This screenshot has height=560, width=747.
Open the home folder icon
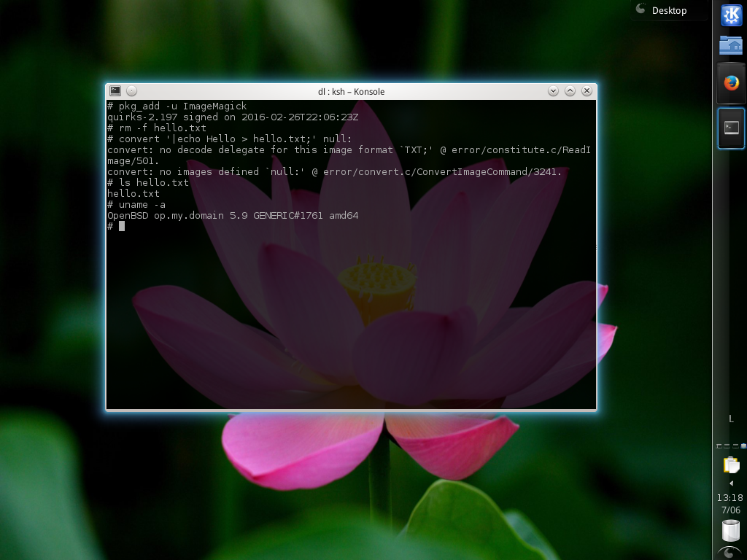click(731, 45)
